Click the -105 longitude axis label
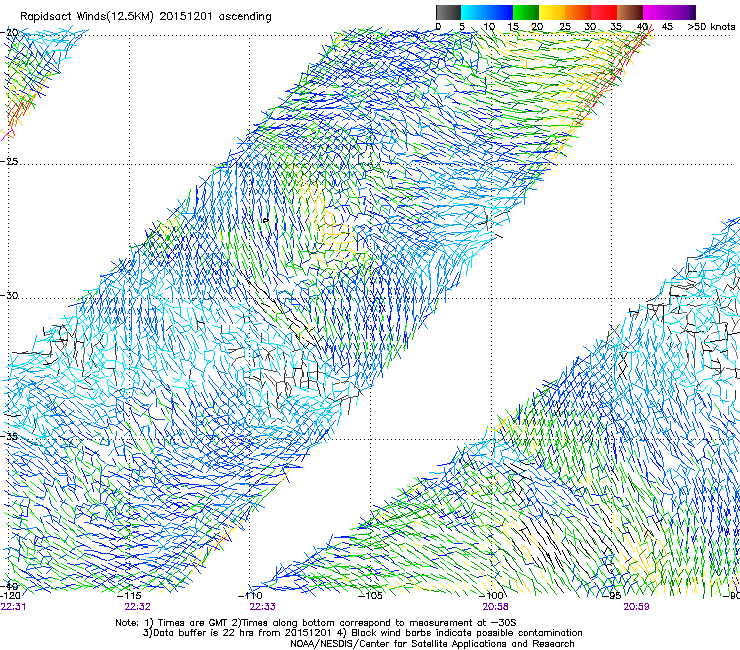Image resolution: width=740 pixels, height=650 pixels. pos(370,595)
